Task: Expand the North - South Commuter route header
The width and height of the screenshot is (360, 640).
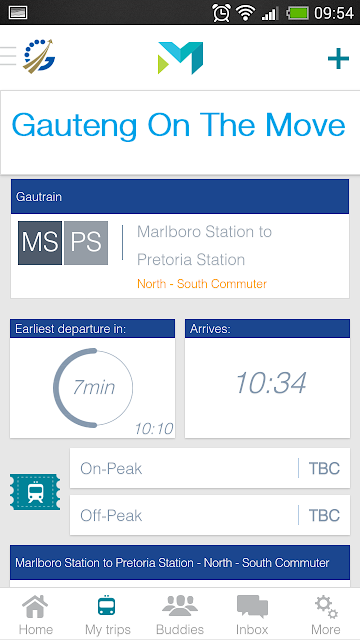Action: [x=180, y=562]
